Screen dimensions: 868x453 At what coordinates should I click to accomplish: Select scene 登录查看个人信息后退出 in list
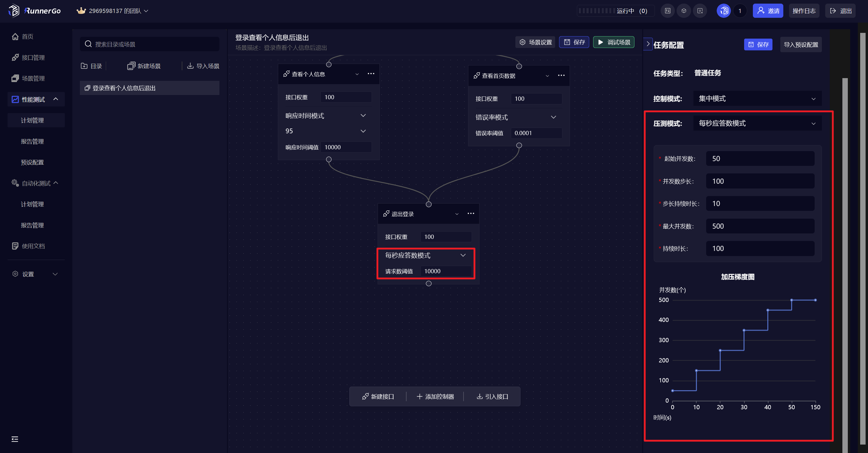[x=149, y=88]
